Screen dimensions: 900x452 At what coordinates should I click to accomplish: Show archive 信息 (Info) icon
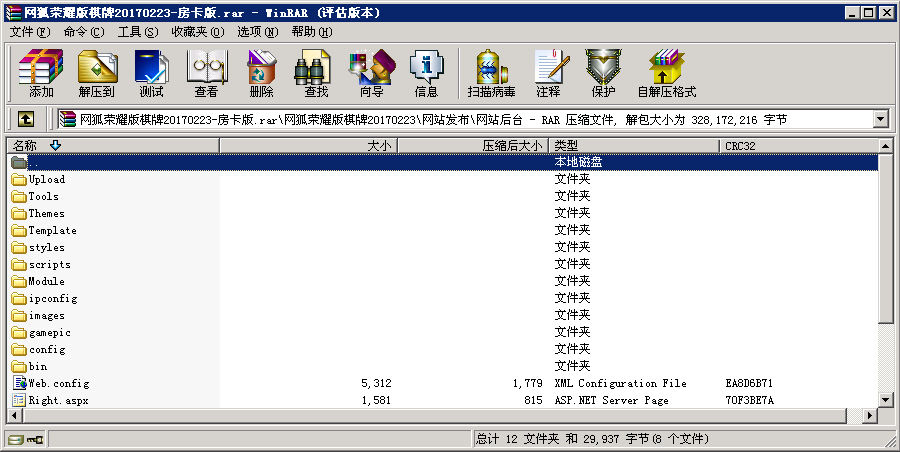(x=426, y=73)
